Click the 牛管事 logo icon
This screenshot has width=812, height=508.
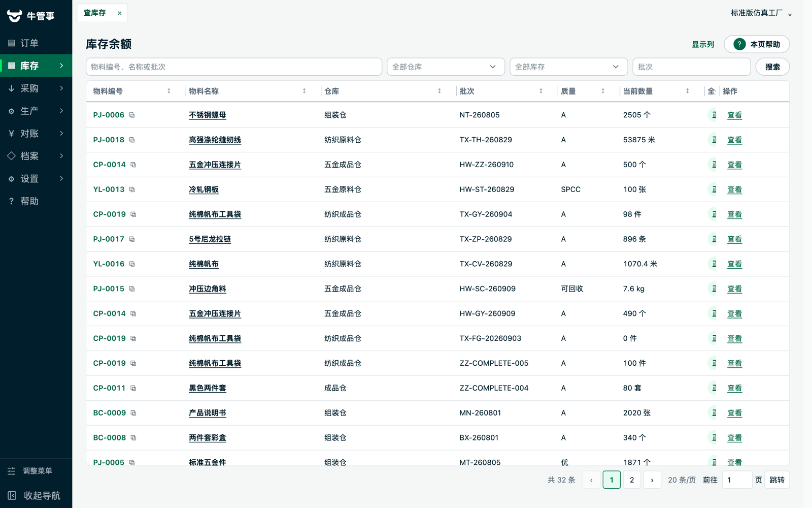[x=14, y=16]
